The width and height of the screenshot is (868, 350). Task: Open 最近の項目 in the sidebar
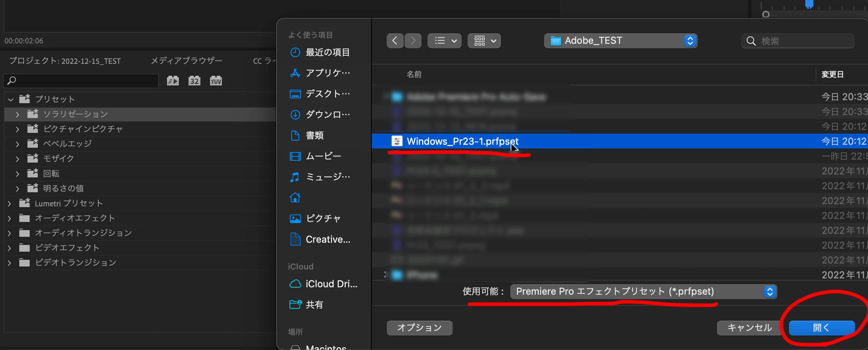(x=320, y=52)
